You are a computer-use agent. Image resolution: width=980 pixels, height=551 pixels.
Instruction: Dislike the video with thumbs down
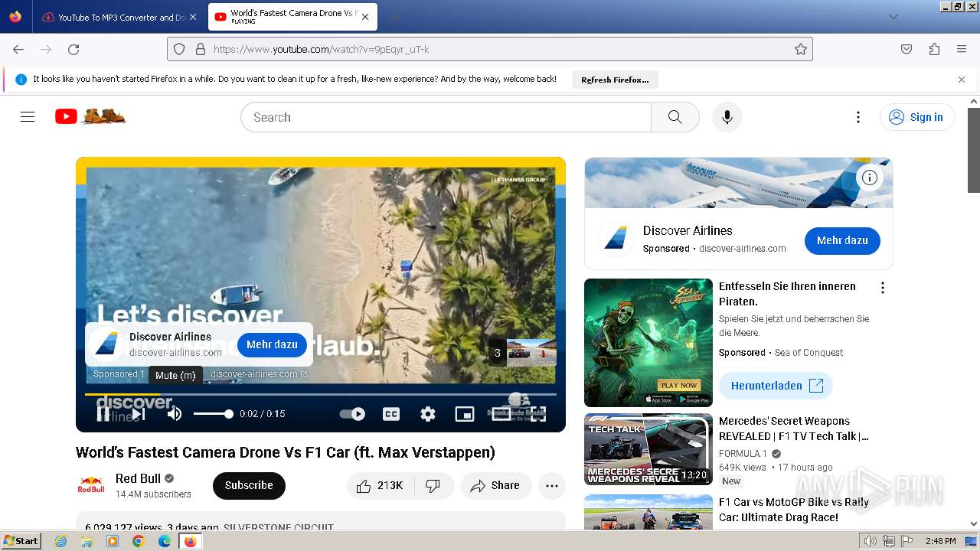tap(433, 486)
